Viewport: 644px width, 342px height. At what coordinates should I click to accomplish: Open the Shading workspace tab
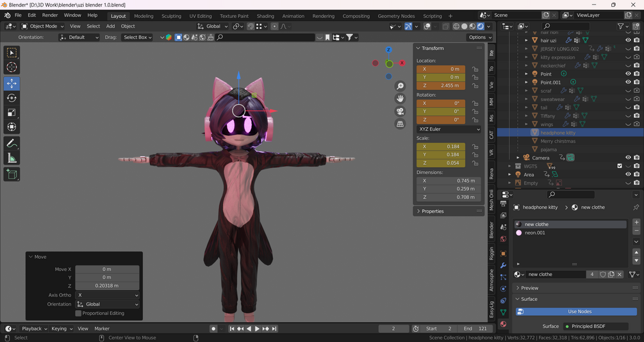pyautogui.click(x=265, y=16)
